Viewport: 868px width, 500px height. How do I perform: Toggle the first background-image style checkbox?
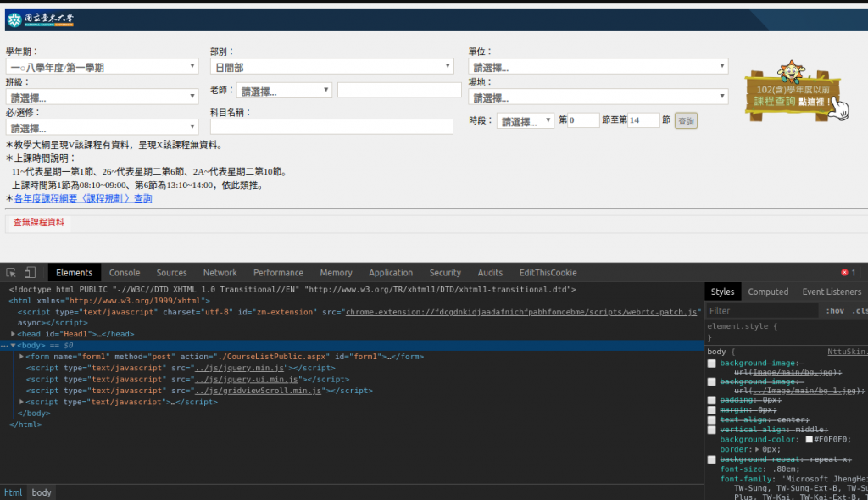pos(711,364)
